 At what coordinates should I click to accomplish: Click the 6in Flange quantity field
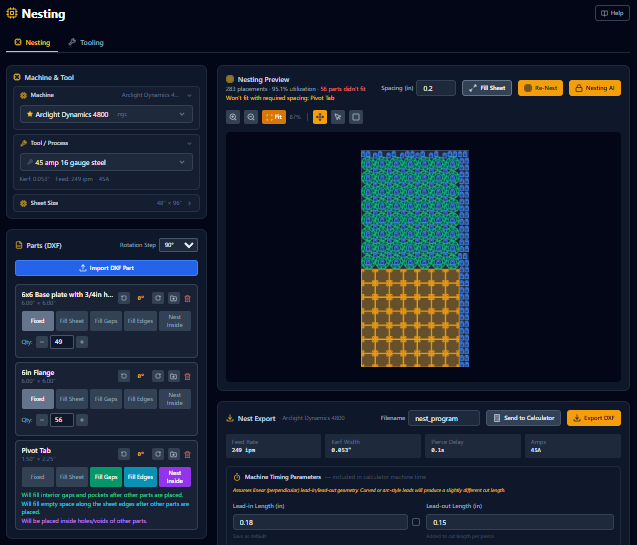62,420
